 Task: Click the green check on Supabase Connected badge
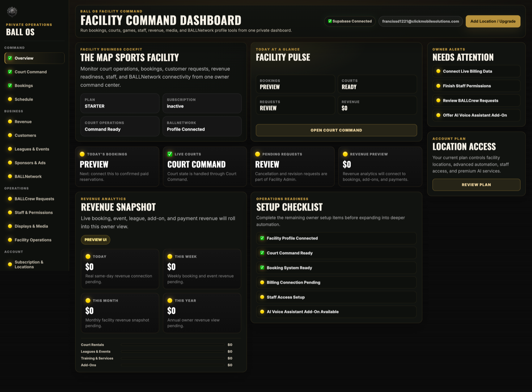click(330, 21)
